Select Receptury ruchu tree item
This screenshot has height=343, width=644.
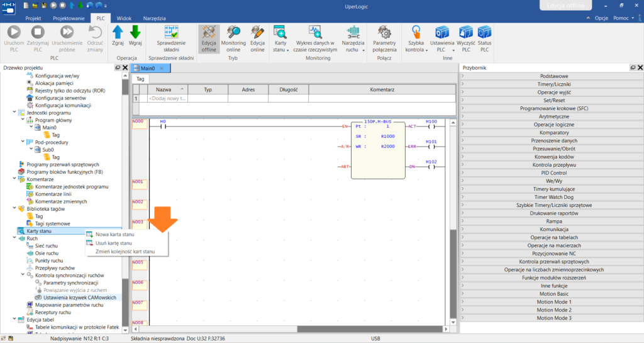click(53, 312)
